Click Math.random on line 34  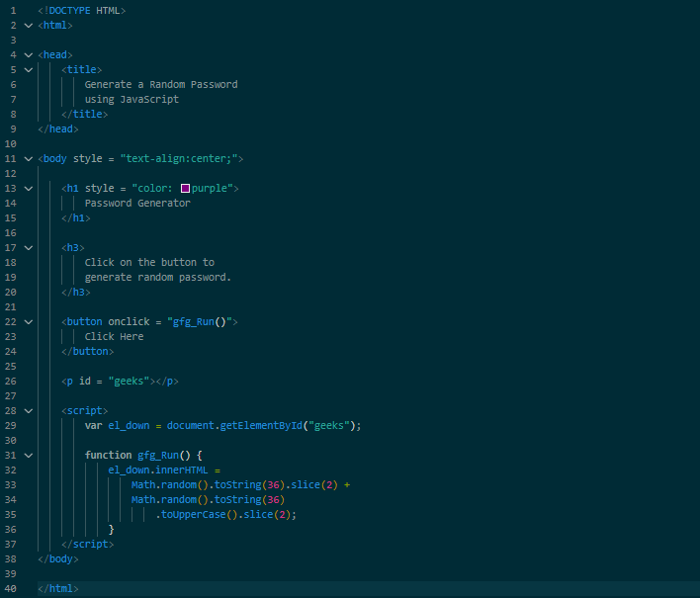pyautogui.click(x=164, y=499)
